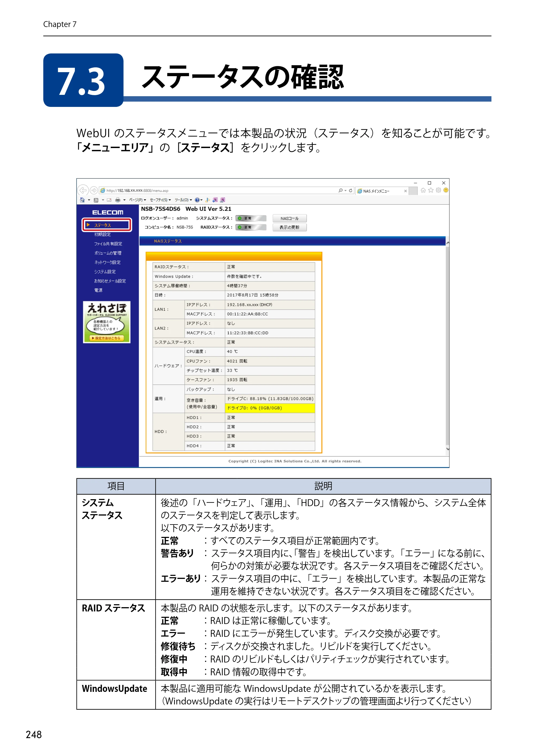
Task: Click the browser Back arrow button
Action: tap(83, 190)
